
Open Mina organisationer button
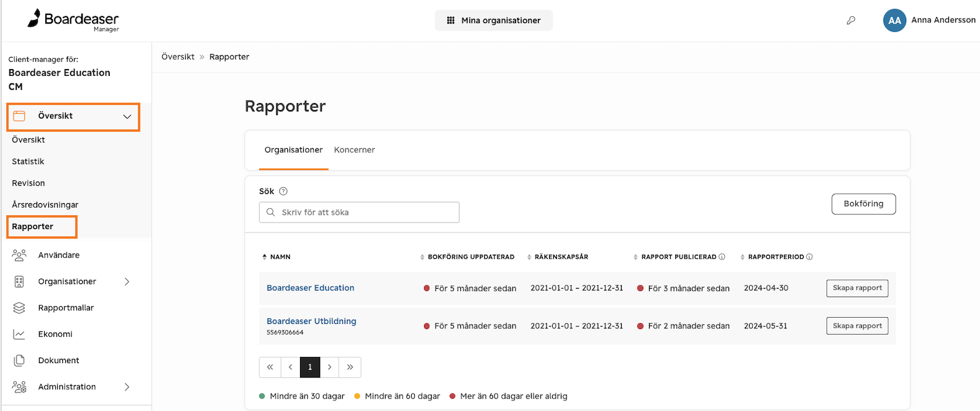(x=494, y=21)
